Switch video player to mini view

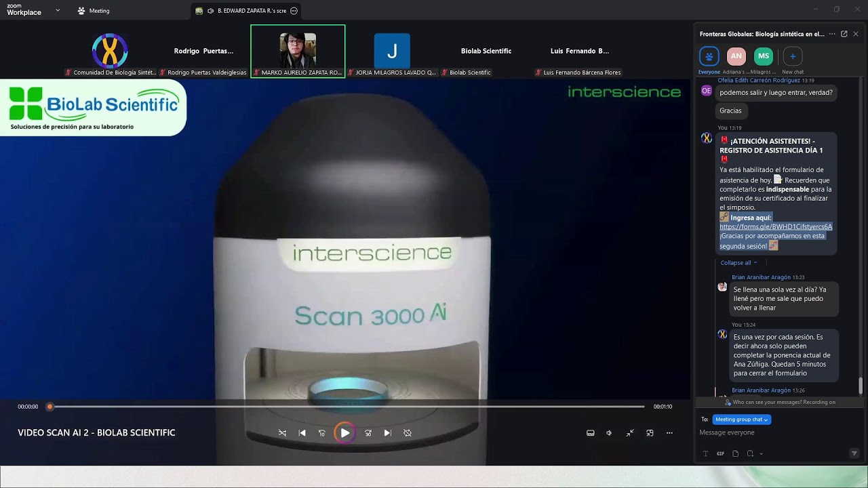coord(650,433)
